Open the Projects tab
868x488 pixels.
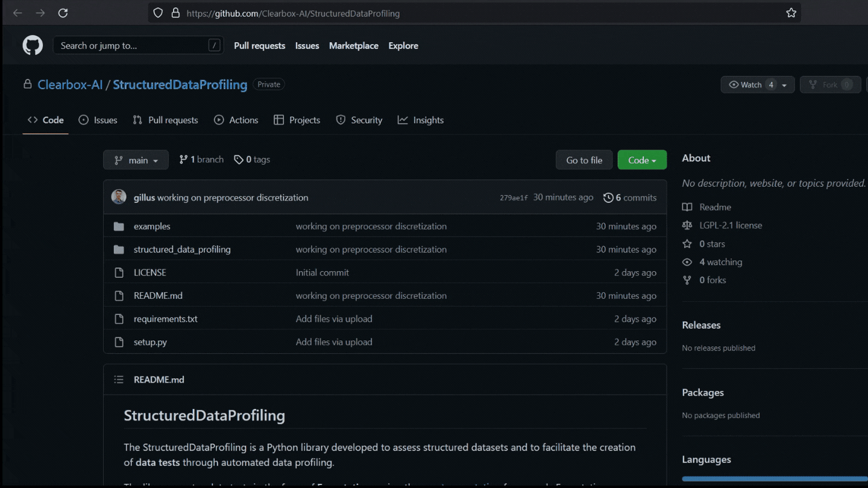pos(297,120)
